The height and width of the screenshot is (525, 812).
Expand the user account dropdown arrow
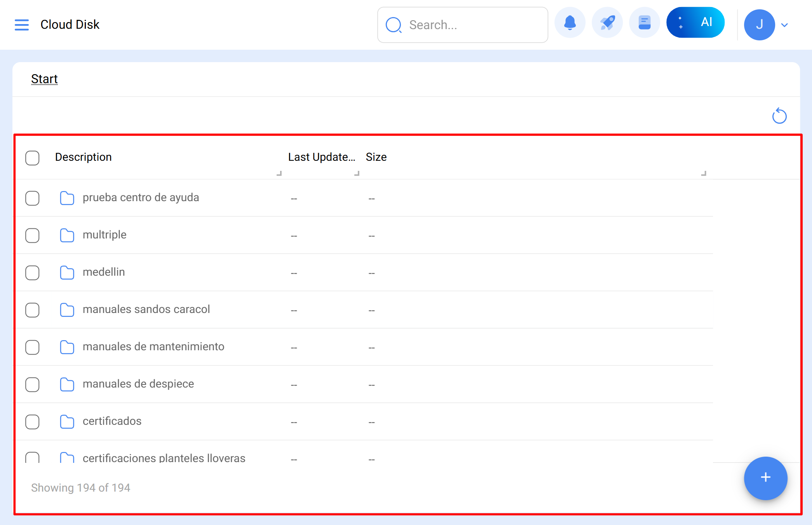click(784, 25)
